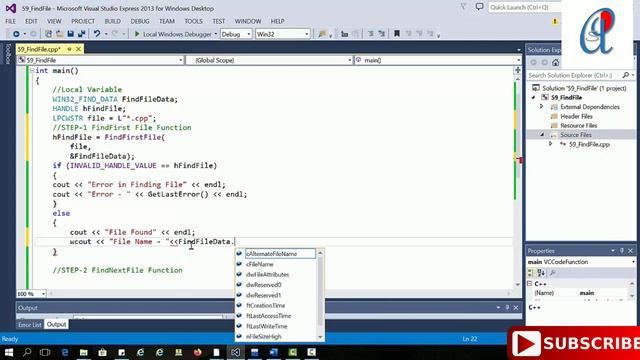The image size is (640, 360).
Task: Select Header Files folder in Solution Explorer
Action: pyautogui.click(x=576, y=116)
